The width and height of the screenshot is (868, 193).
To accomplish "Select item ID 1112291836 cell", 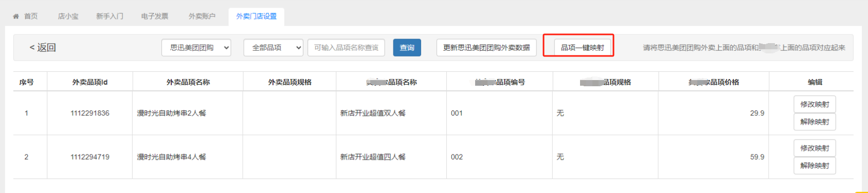I will [90, 113].
